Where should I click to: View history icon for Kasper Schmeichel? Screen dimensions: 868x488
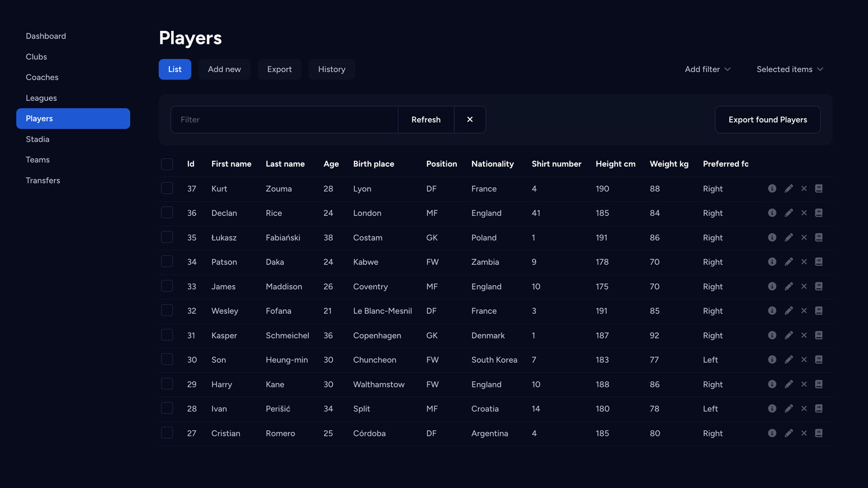819,335
